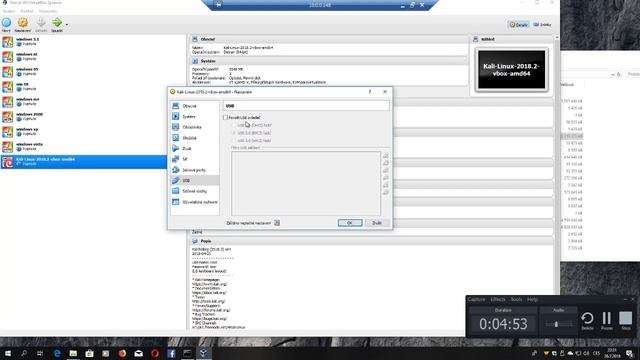640x360 pixels.
Task: Open Sériové porty category in settings
Action: [x=195, y=170]
